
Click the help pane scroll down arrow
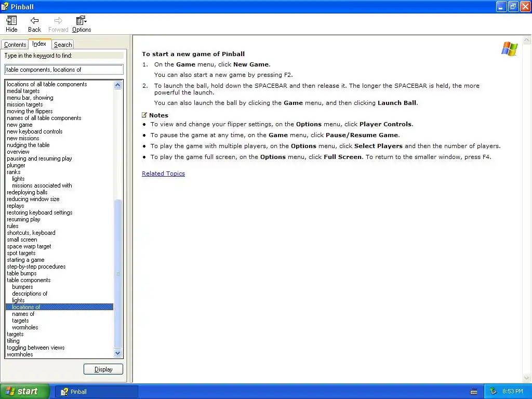(527, 378)
